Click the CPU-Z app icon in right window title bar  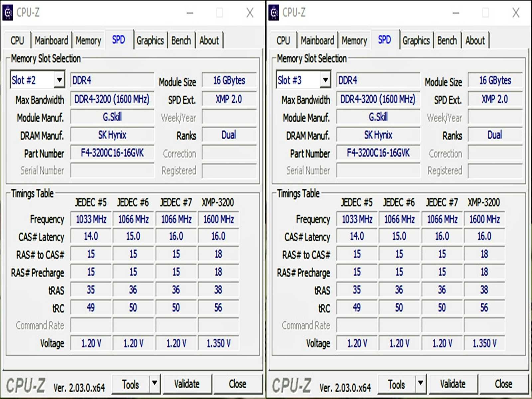pos(274,13)
